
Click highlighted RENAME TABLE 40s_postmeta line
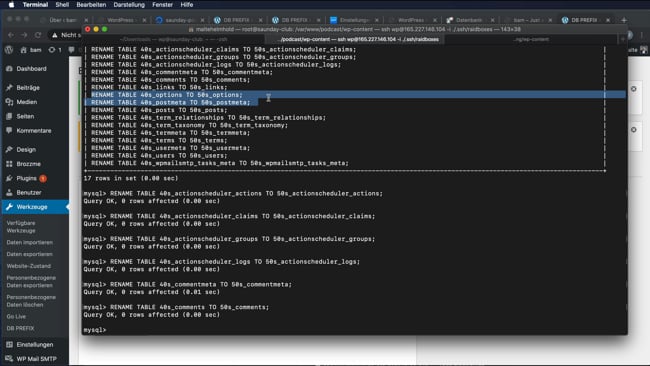tap(171, 102)
